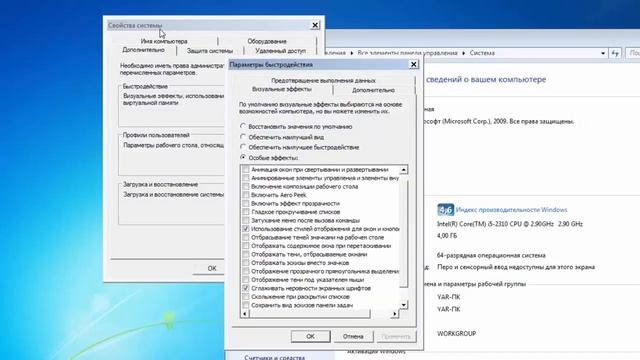Enable thumbnails instead of icons checkbox
This screenshot has width=640, height=360.
(246, 263)
